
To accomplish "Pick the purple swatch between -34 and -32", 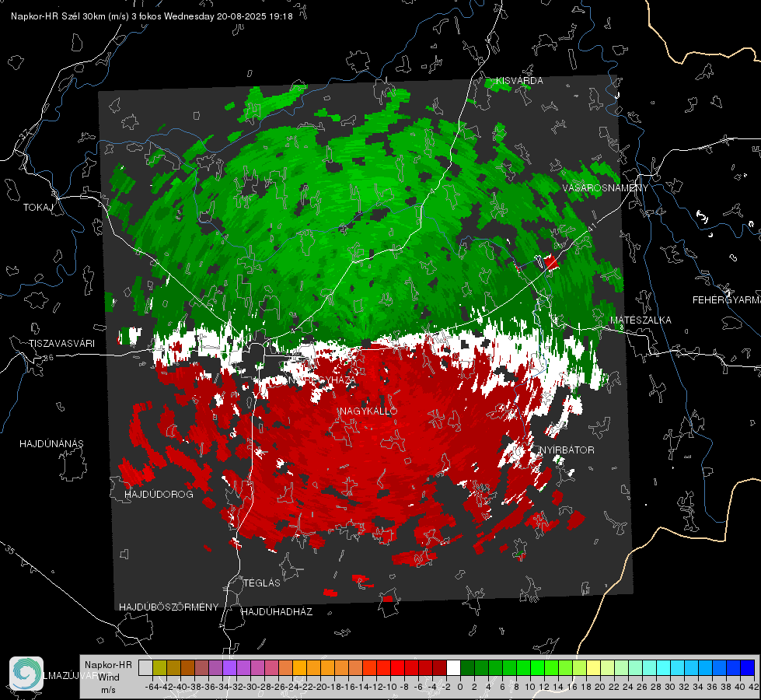I will (229, 667).
